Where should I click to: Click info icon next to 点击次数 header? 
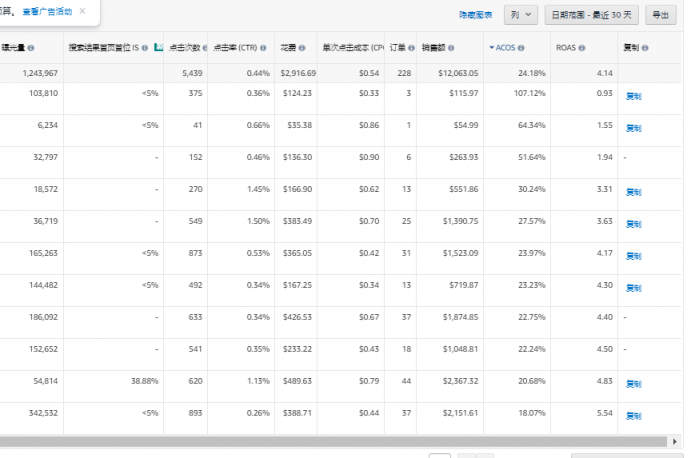(205, 48)
